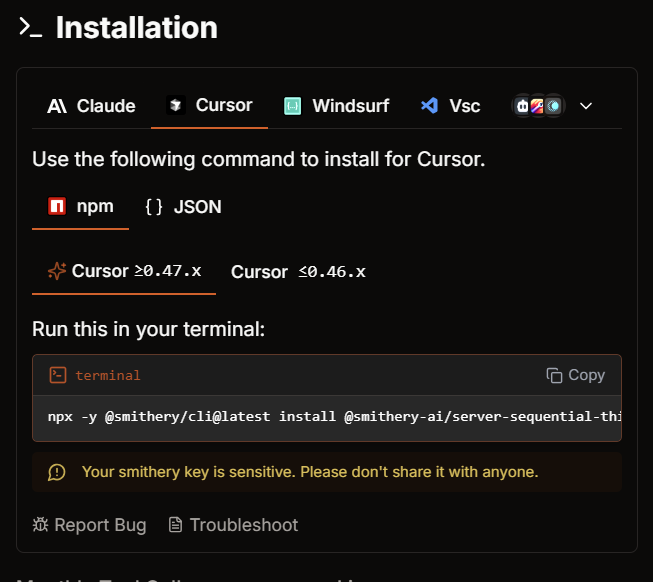Screen dimensions: 653x582
Task: Switch to the Vsc client tab
Action: 450,106
